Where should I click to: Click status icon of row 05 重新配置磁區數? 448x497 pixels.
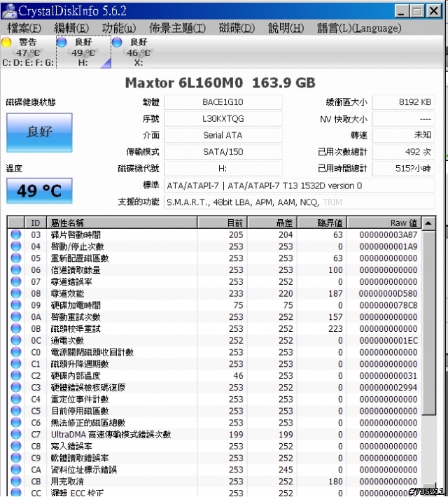point(16,258)
